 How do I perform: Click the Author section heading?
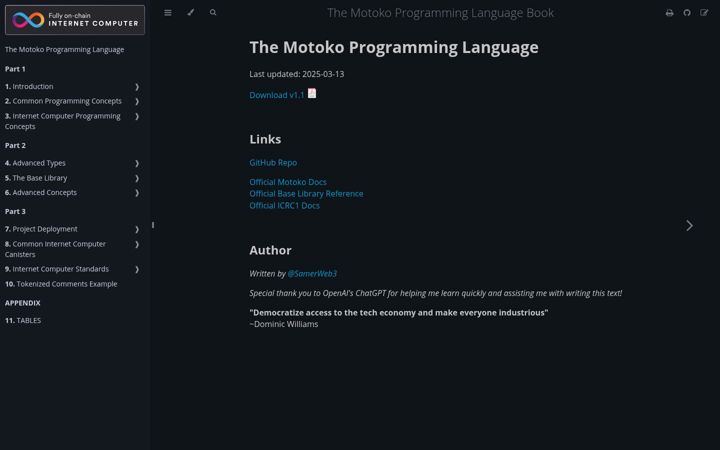click(x=270, y=250)
